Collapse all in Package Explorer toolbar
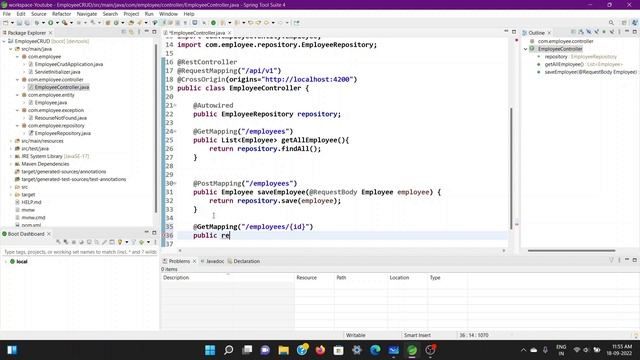Viewport: 640px width, 360px height. (x=124, y=32)
